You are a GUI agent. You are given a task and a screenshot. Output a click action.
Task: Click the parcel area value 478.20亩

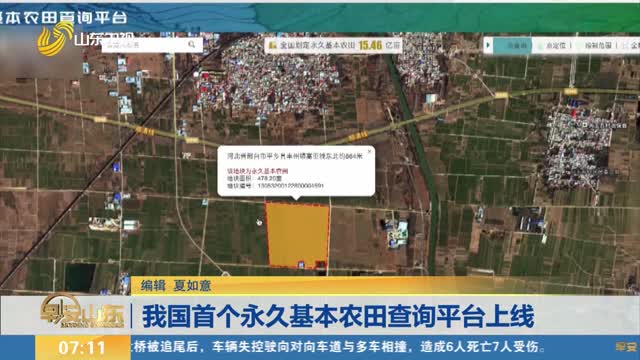[x=269, y=178]
